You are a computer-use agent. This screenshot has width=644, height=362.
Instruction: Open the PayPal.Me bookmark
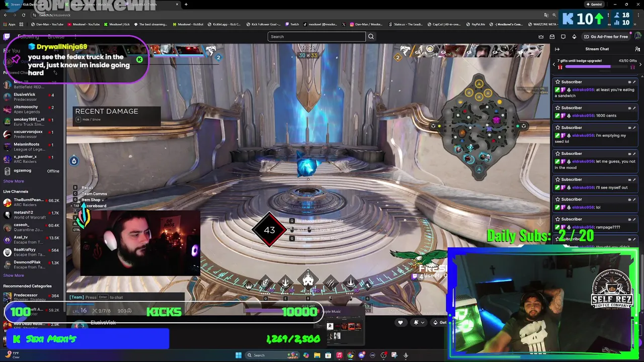[475, 24]
